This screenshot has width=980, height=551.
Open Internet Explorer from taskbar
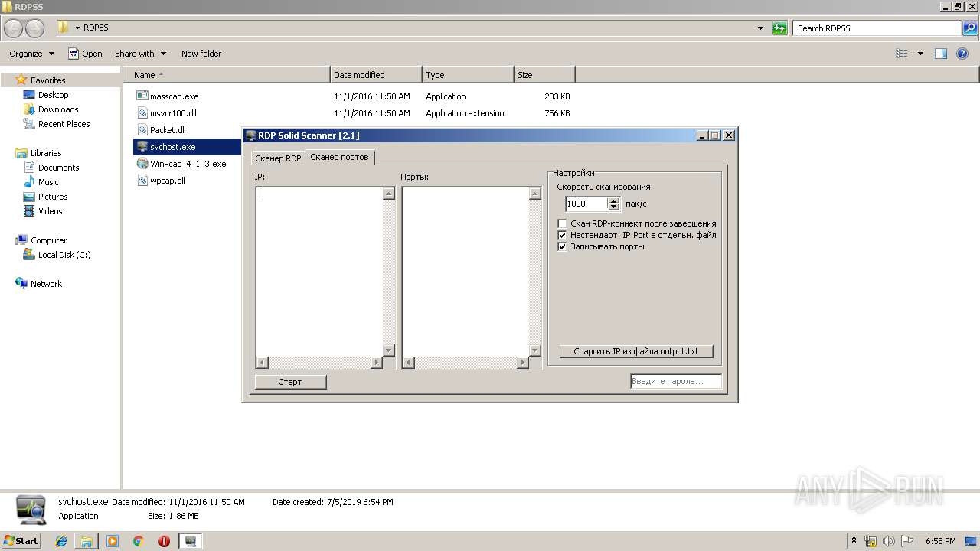pos(61,541)
